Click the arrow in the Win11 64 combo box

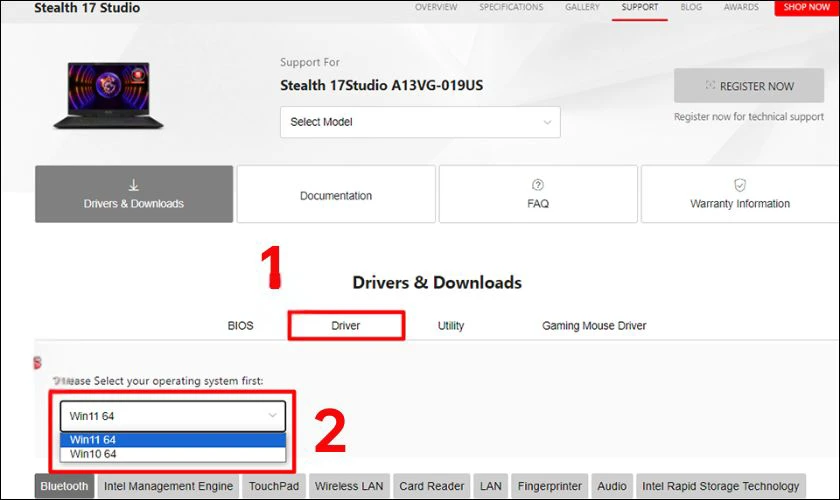[272, 415]
